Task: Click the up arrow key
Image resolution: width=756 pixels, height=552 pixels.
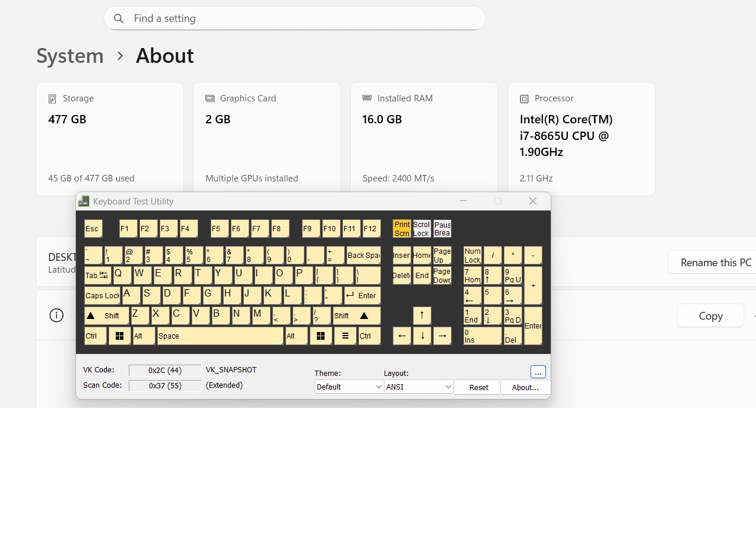Action: click(x=422, y=315)
